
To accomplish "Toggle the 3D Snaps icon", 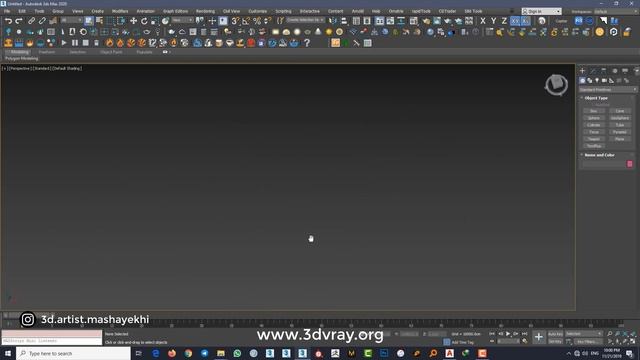I will 236,21.
